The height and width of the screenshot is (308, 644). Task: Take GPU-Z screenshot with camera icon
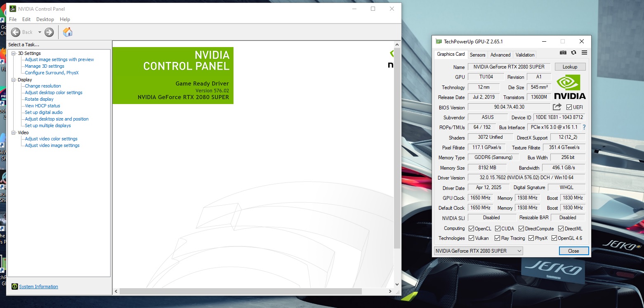click(x=563, y=52)
